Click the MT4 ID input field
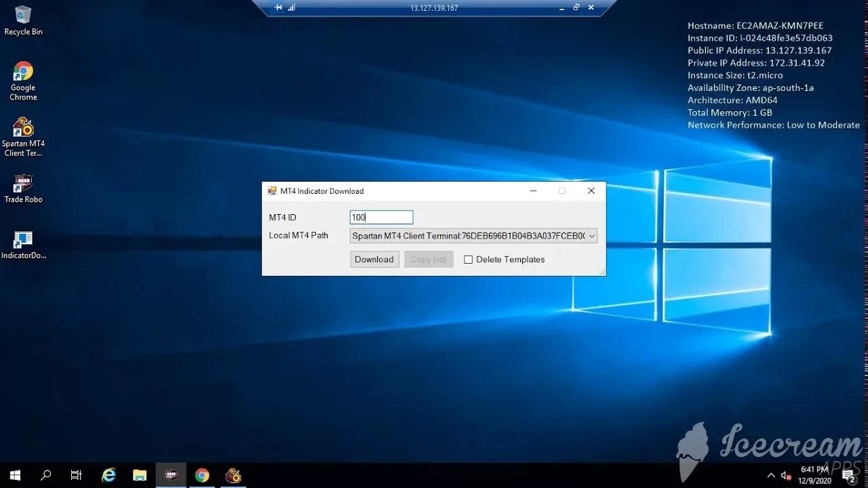868x488 pixels. [x=381, y=218]
